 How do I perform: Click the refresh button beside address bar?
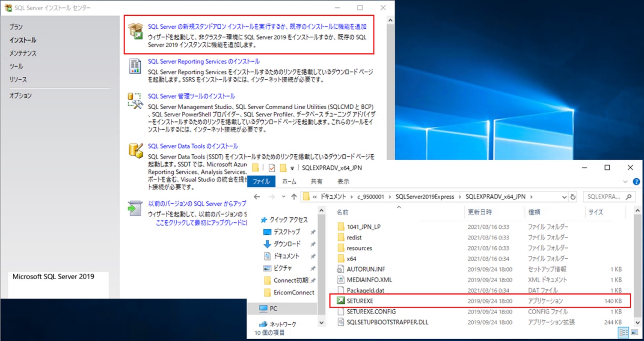pyautogui.click(x=573, y=197)
